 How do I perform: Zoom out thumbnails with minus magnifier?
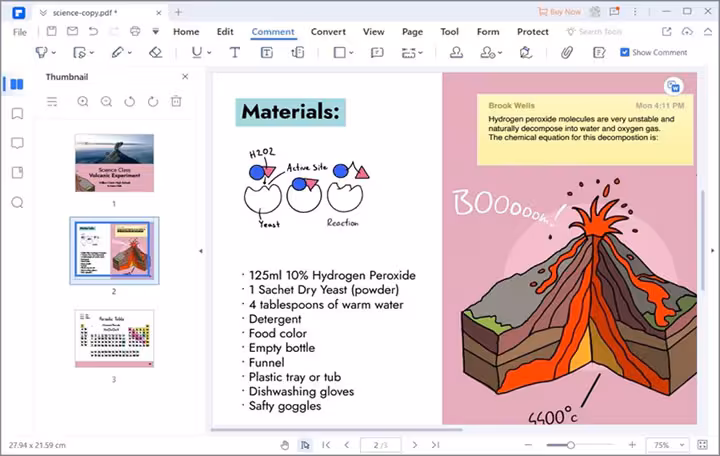point(106,101)
